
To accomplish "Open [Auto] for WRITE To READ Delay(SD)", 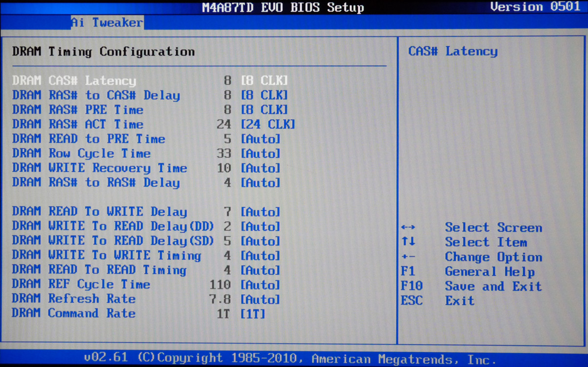I will click(x=261, y=241).
